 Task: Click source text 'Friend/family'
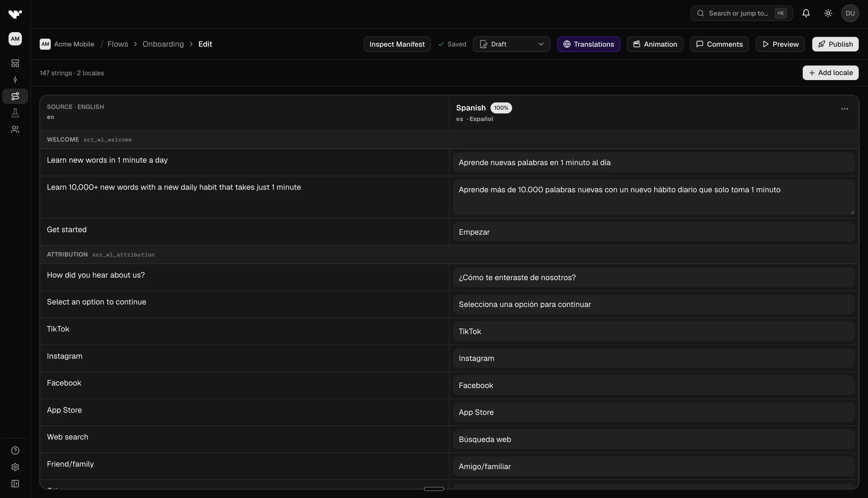[x=70, y=464]
